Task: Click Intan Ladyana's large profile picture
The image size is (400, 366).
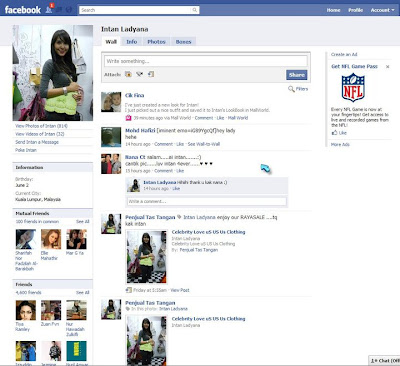Action: pos(53,73)
